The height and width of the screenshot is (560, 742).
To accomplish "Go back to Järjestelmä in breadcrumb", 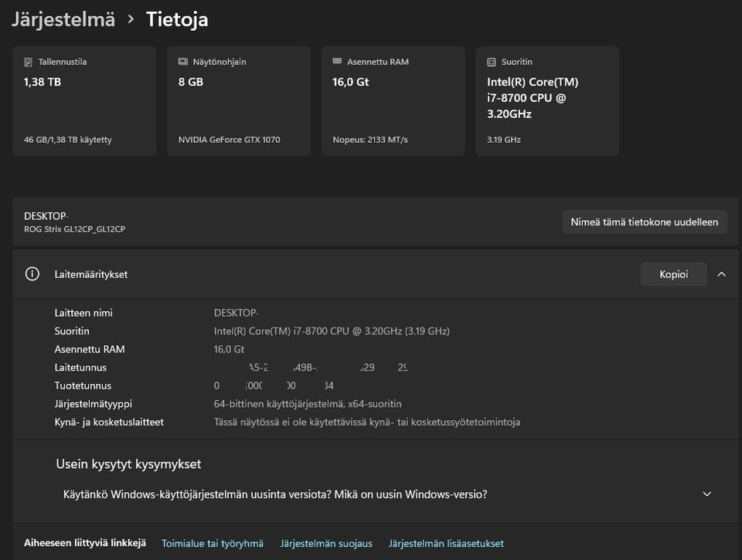I will 63,19.
